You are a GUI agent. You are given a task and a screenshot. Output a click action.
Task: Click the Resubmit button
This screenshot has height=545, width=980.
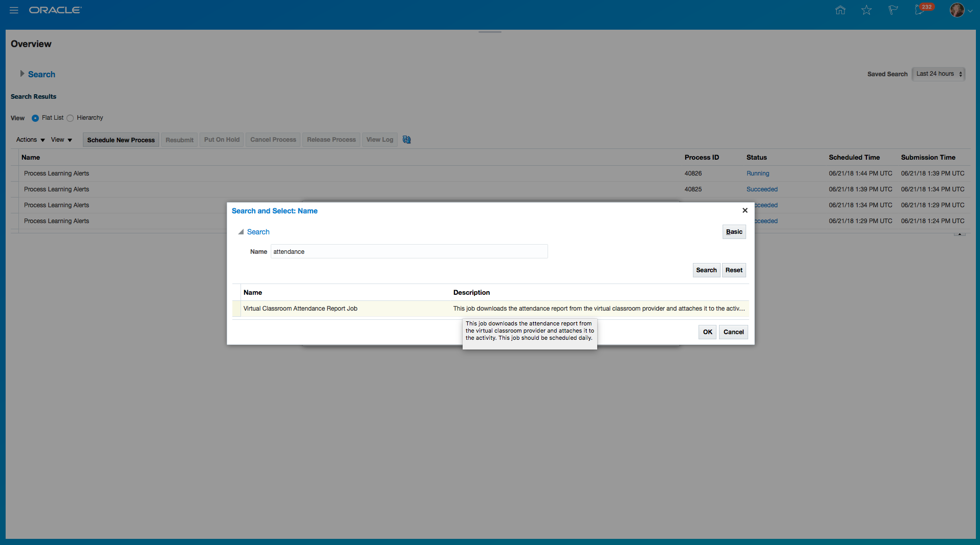(x=180, y=140)
